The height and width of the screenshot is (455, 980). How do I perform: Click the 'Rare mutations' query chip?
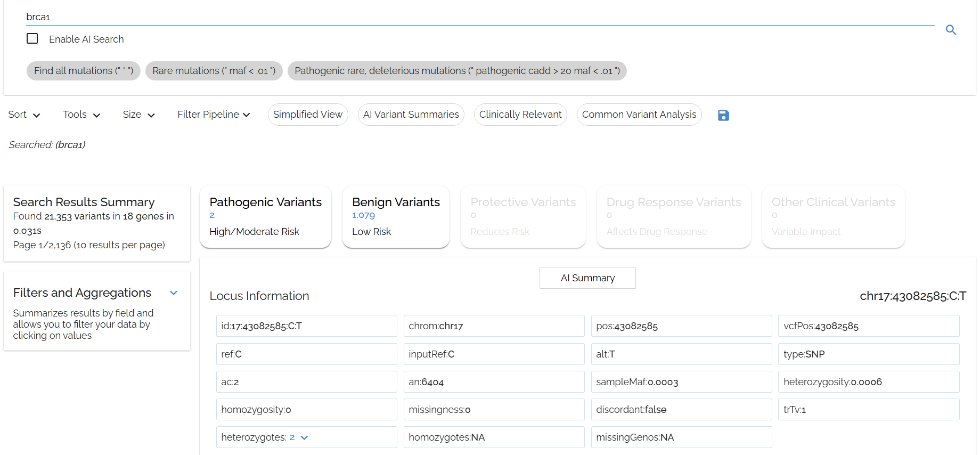214,71
